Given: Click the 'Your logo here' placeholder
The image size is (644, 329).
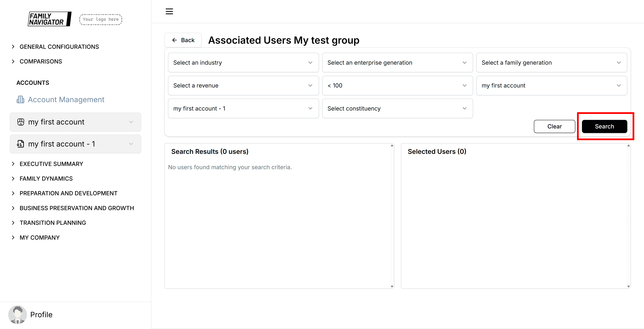Looking at the screenshot, I should [x=101, y=19].
